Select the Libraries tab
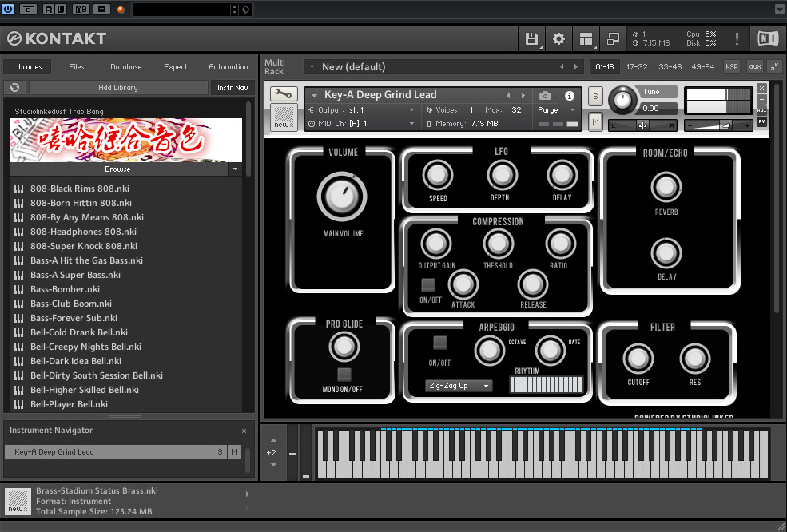Image resolution: width=787 pixels, height=532 pixels. tap(27, 67)
